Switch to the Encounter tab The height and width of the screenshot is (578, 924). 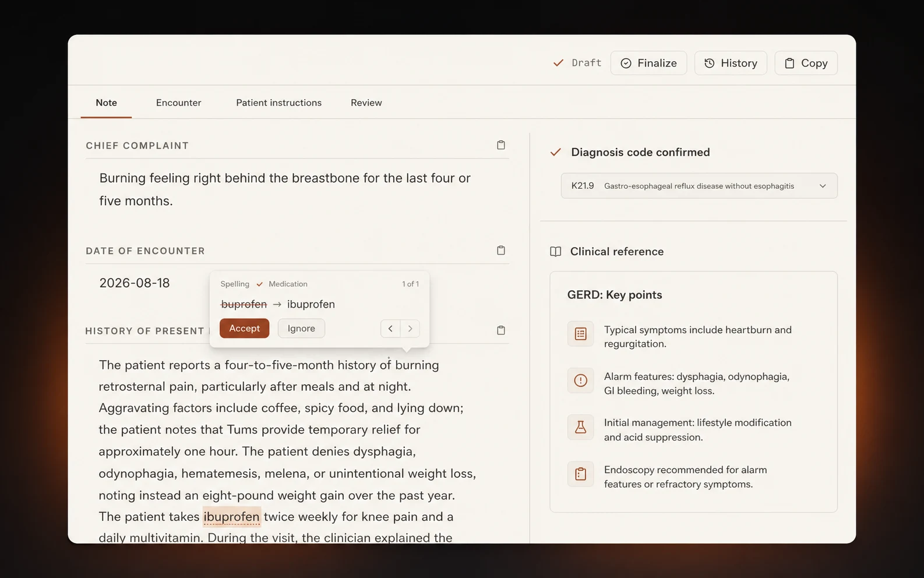coord(178,103)
